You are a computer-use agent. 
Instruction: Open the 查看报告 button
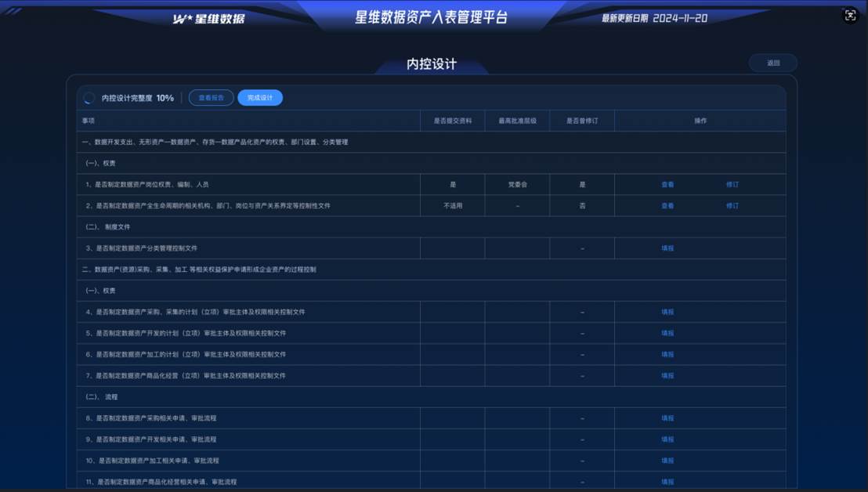tap(211, 98)
